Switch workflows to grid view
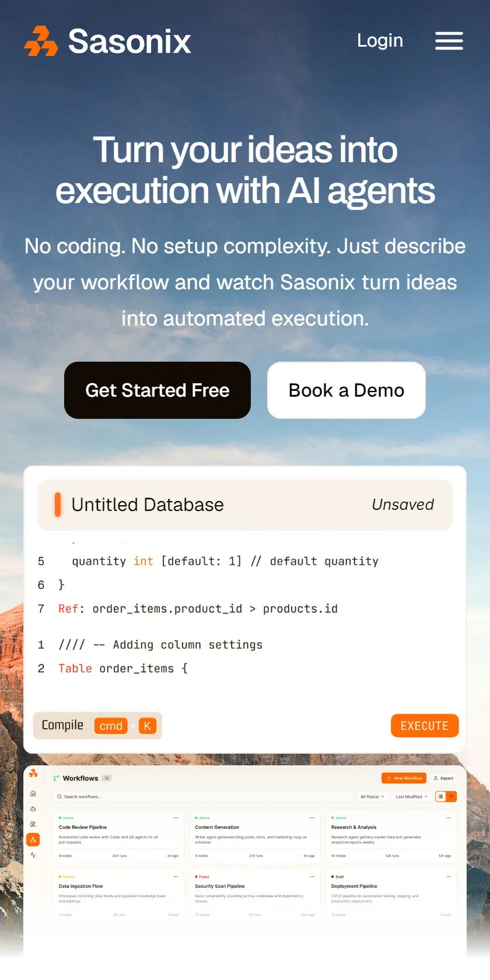Image resolution: width=490 pixels, height=980 pixels. pos(441,796)
